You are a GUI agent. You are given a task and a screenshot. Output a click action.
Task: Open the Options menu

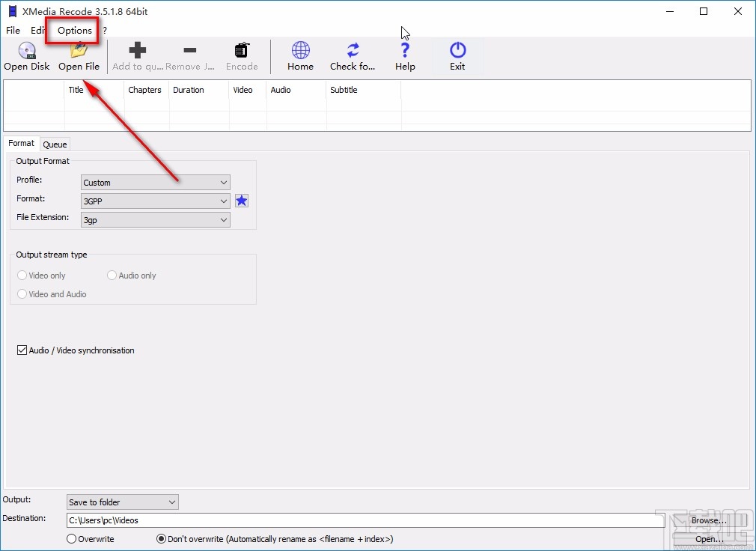click(x=75, y=31)
